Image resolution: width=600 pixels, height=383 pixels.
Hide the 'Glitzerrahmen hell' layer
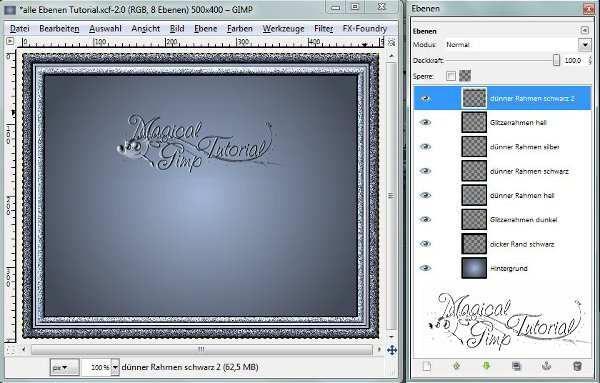[x=426, y=122]
